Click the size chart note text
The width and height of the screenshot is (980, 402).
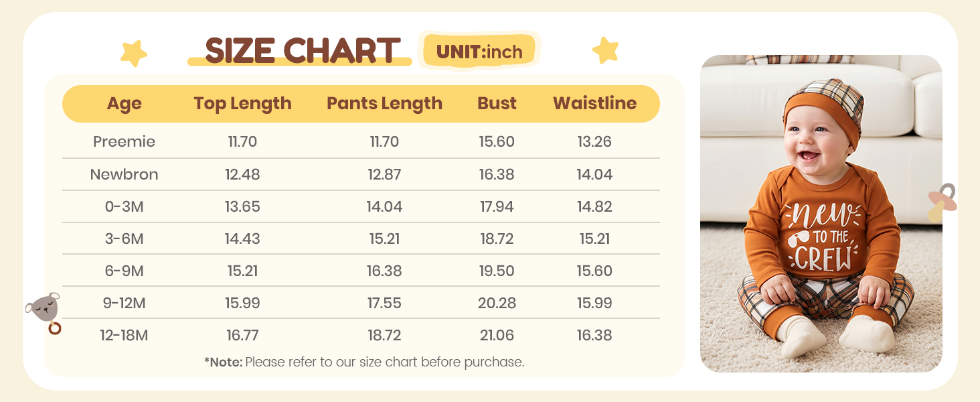point(363,362)
